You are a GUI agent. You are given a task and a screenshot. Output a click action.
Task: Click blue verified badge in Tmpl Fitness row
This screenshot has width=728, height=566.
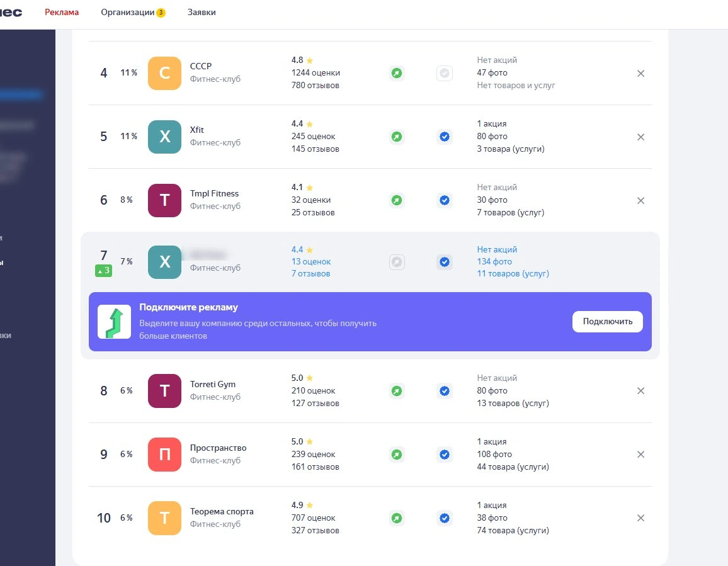(x=445, y=201)
